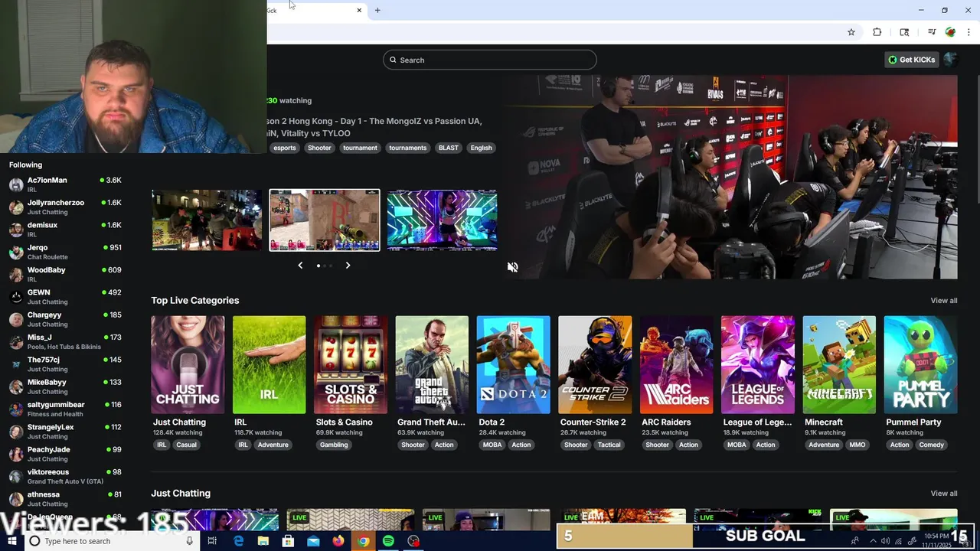Open the Pummel Party category cover
Viewport: 980px width, 551px height.
[x=920, y=365]
